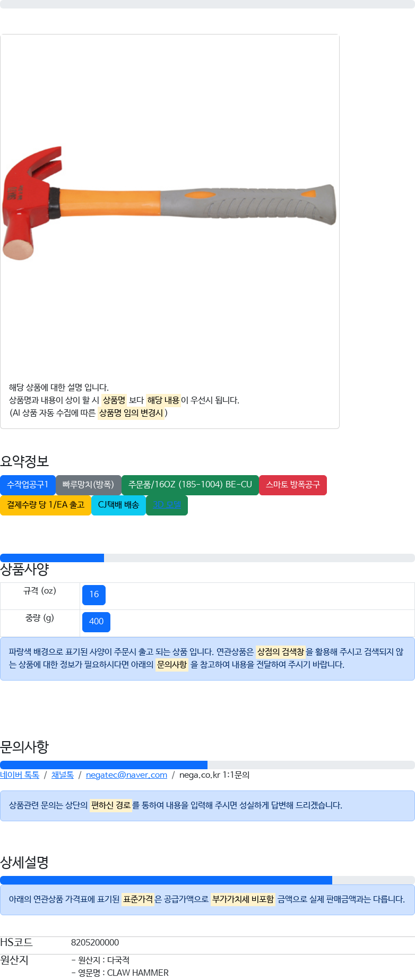The height and width of the screenshot is (980, 415).
Task: Open the 네이버 톡톡 inquiry link
Action: click(x=20, y=775)
